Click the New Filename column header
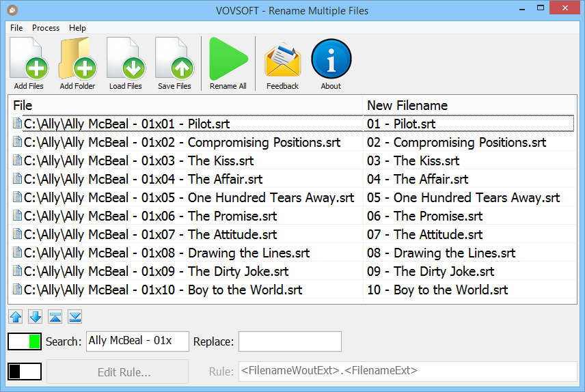The image size is (585, 392). (470, 106)
